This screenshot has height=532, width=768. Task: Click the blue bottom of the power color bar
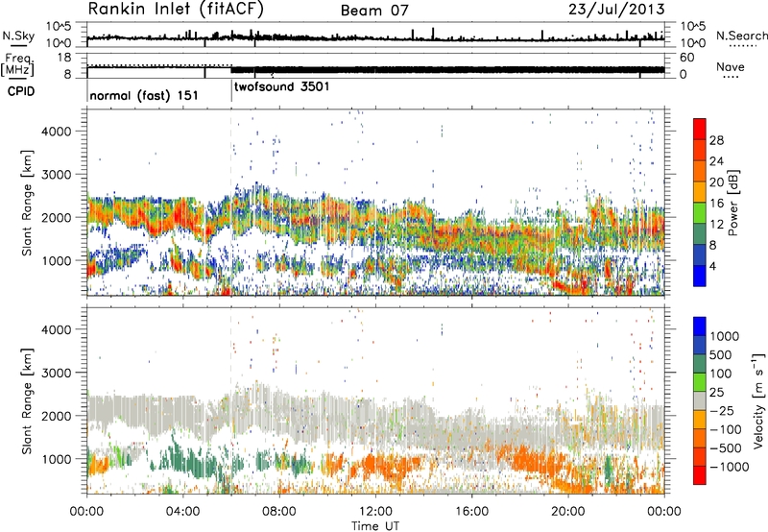pyautogui.click(x=700, y=276)
